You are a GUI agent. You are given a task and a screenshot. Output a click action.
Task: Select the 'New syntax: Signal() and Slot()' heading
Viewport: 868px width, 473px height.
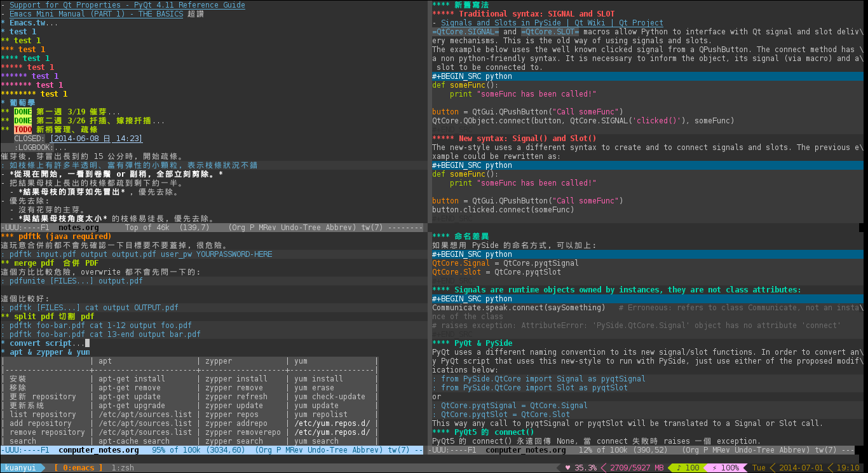click(x=514, y=139)
